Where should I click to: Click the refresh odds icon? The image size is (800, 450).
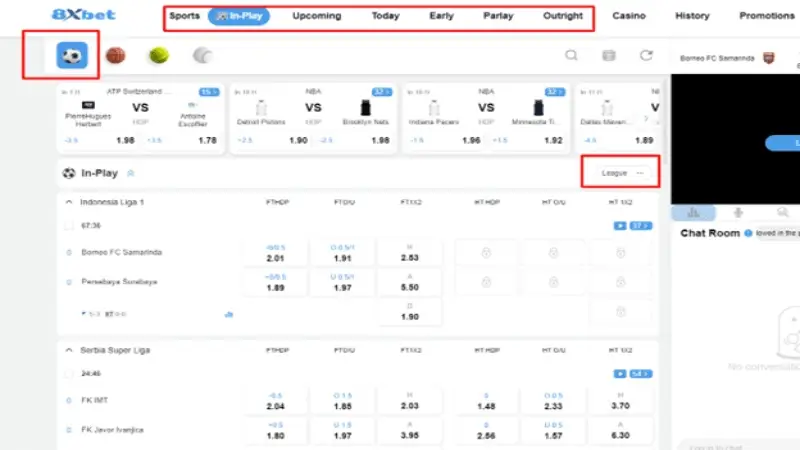647,56
